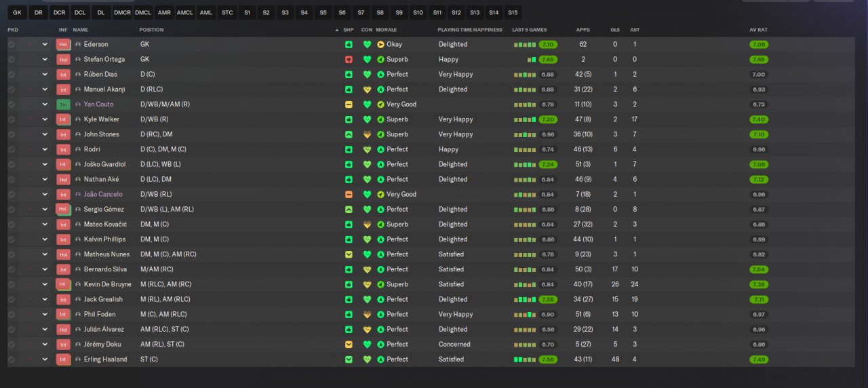Click Julián Álvarez's 'Hol' info icon
Viewport: 868px width, 388px height.
click(63, 330)
